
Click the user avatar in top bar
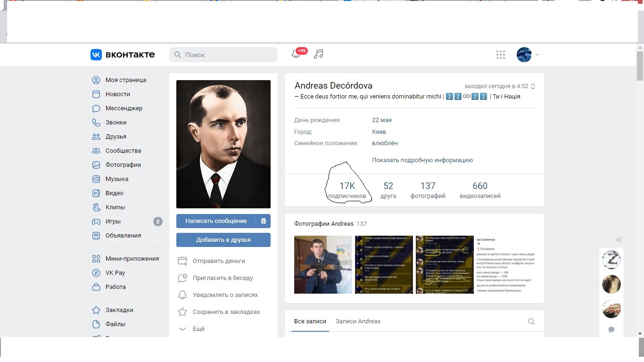[524, 55]
